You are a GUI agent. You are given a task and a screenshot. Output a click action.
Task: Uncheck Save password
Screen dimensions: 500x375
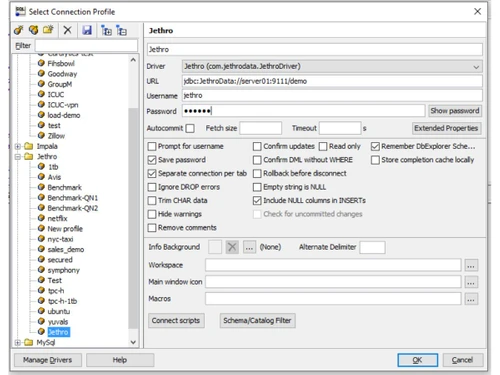tap(152, 160)
